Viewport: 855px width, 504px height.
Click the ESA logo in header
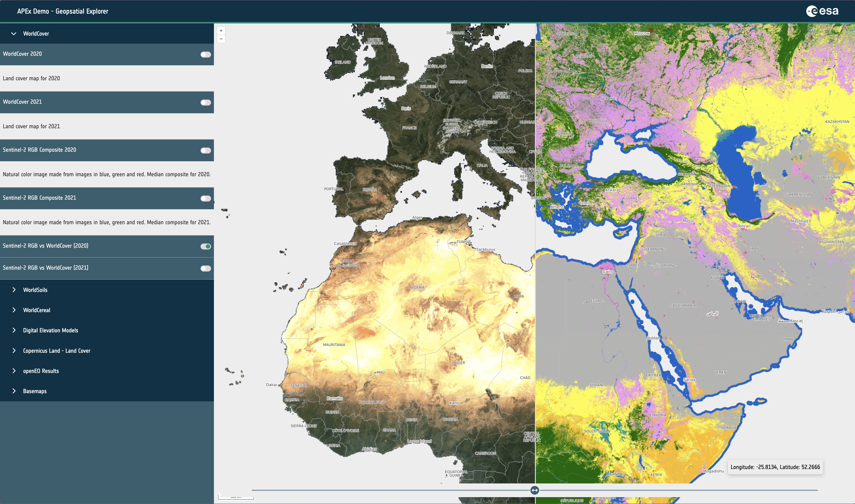[x=822, y=11]
